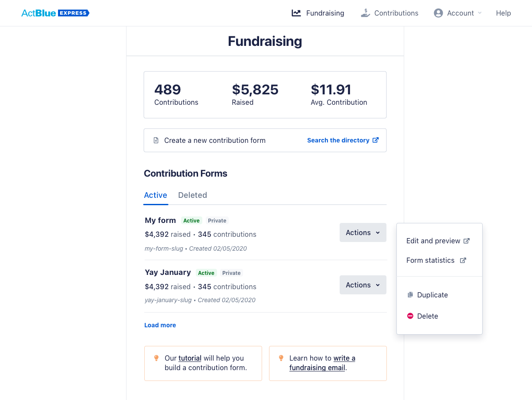The width and height of the screenshot is (532, 400).
Task: Switch to the Deleted tab
Action: (x=192, y=195)
